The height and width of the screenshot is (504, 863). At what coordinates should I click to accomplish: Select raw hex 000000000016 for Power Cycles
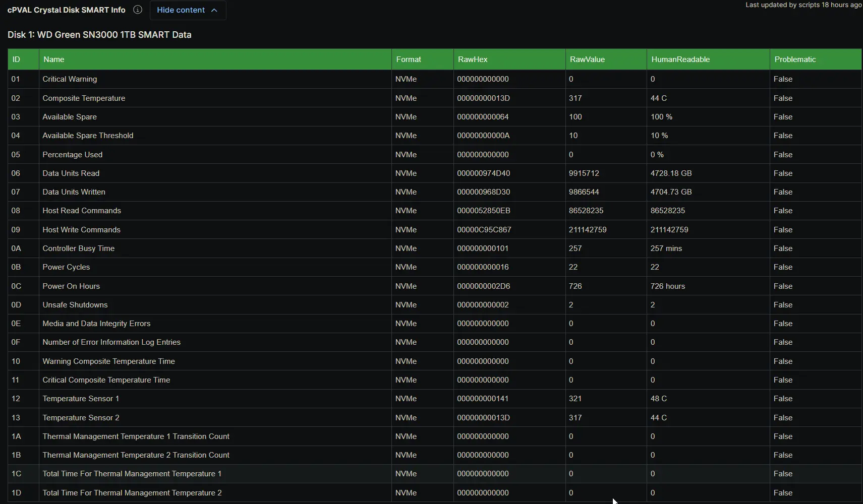click(483, 267)
